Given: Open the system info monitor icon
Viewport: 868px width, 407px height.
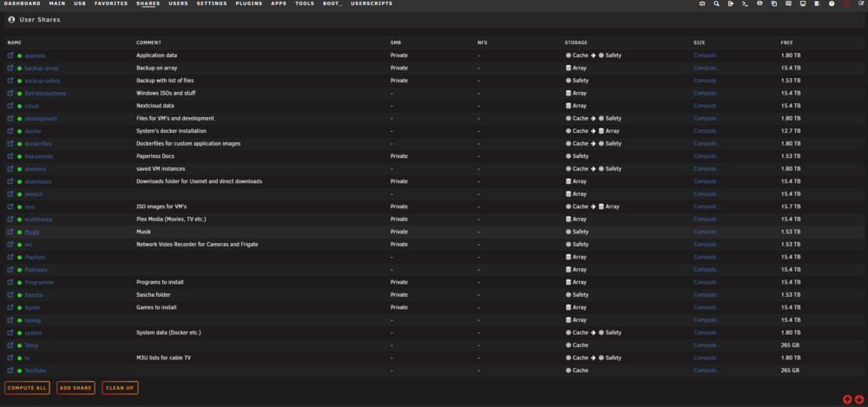Looking at the screenshot, I should (x=803, y=3).
